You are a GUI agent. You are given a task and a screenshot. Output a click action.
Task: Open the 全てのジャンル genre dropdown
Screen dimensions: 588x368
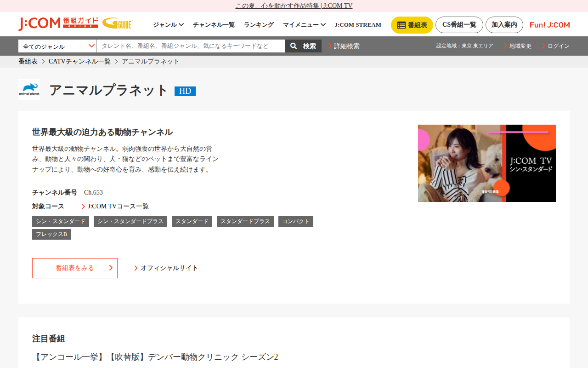tap(57, 46)
